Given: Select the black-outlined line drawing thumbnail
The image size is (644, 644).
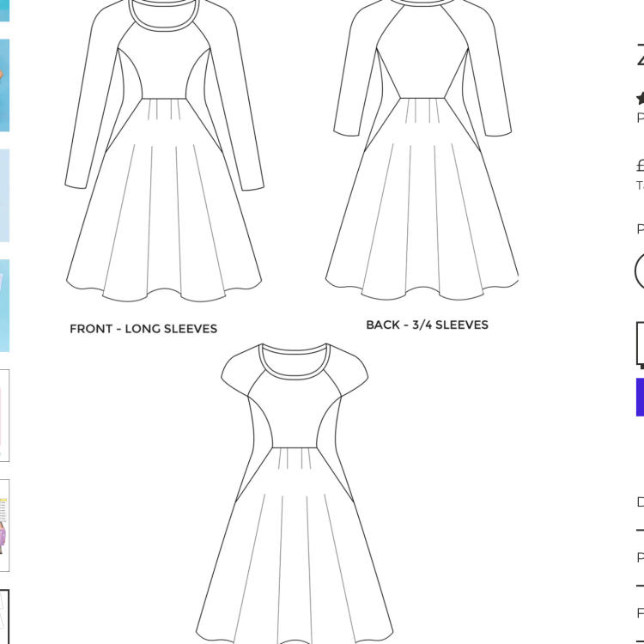Looking at the screenshot, I should 4,616.
